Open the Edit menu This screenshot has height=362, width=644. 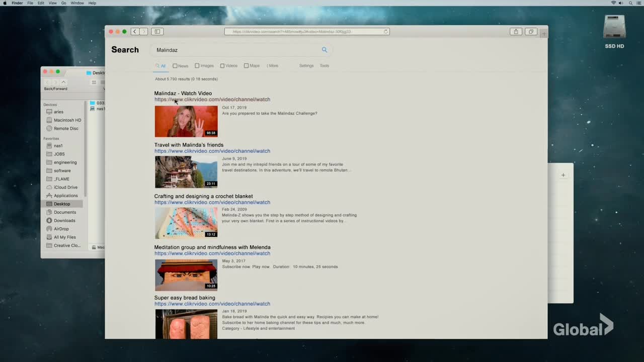point(40,3)
